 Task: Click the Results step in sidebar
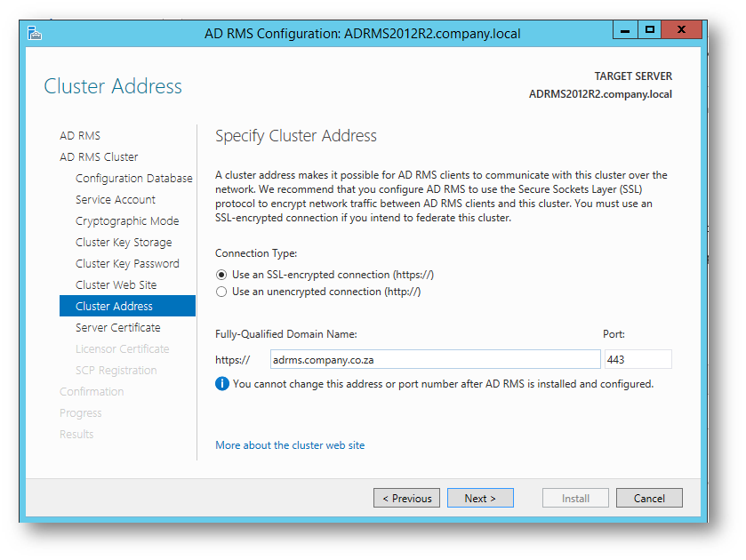click(76, 435)
